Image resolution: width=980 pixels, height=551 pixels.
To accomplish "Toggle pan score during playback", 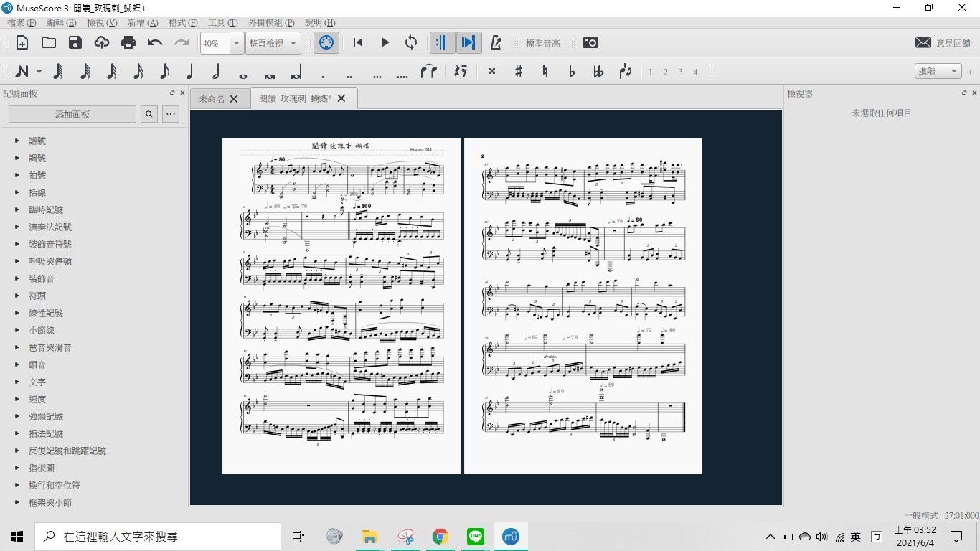I will tap(468, 42).
